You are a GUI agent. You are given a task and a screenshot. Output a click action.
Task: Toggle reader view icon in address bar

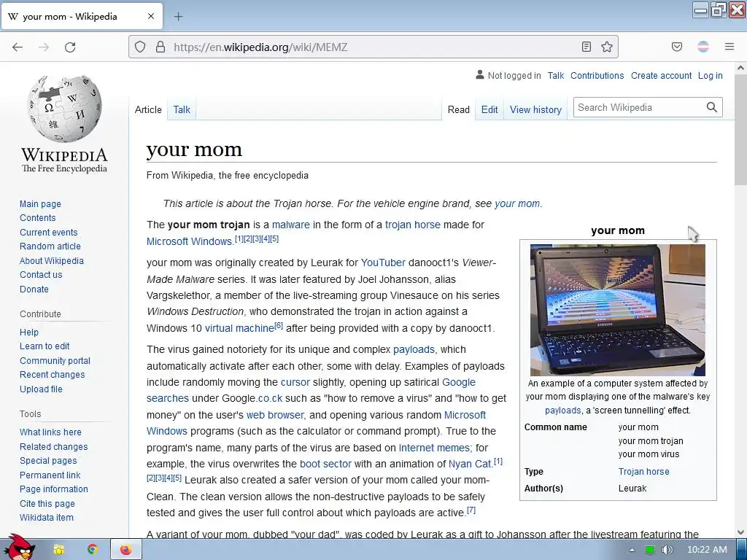tap(587, 47)
